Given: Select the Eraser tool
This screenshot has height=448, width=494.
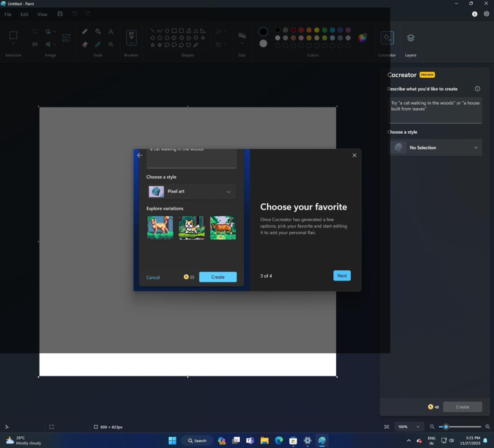Looking at the screenshot, I should coord(85,44).
